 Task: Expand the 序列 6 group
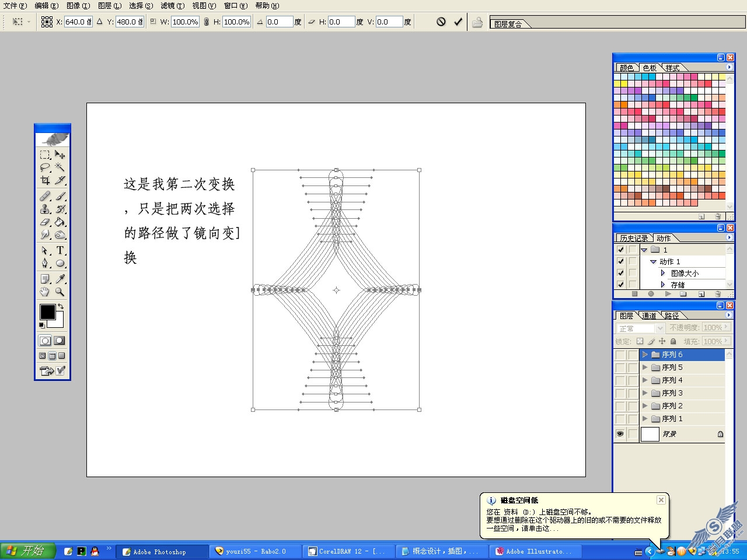pyautogui.click(x=645, y=355)
